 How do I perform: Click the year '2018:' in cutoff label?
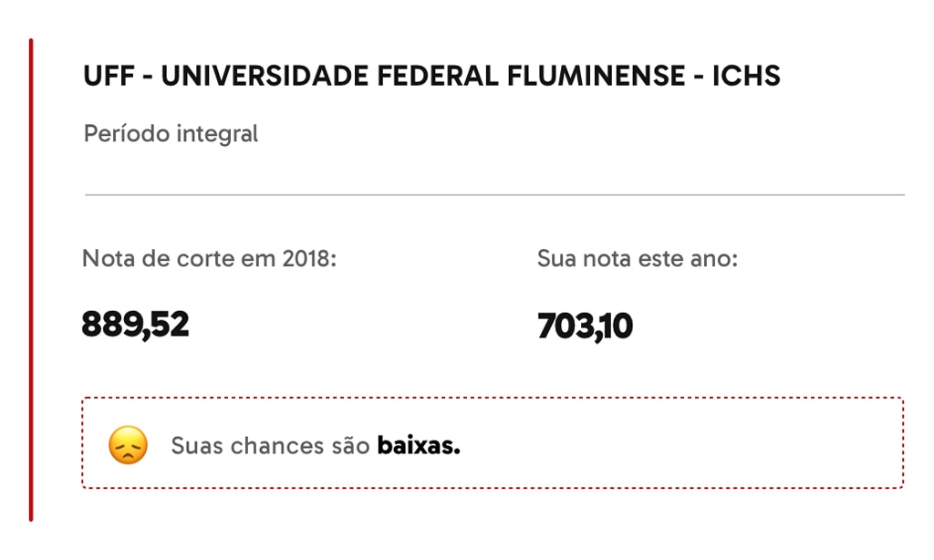[309, 258]
